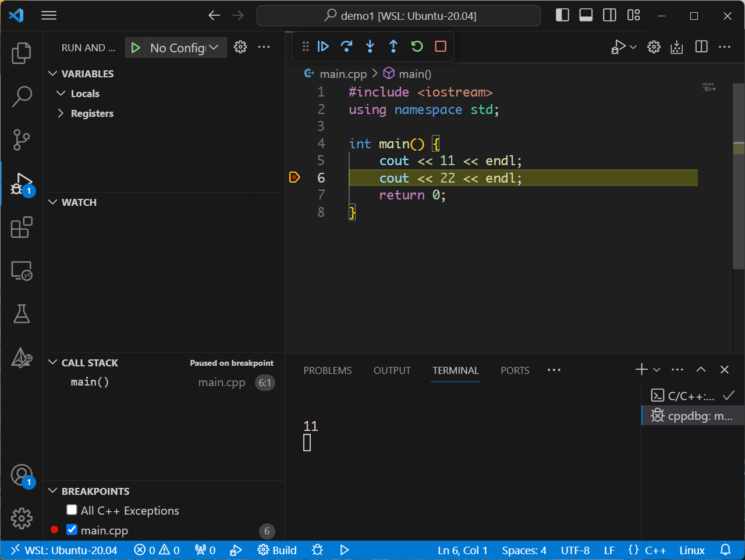Open the Customize Layout control
Viewport: 745px width, 560px height.
click(633, 16)
